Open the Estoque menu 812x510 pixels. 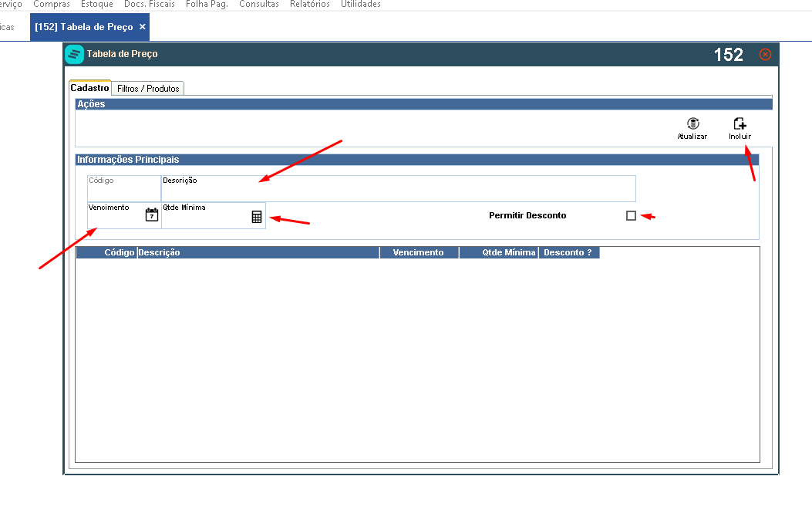[x=97, y=4]
